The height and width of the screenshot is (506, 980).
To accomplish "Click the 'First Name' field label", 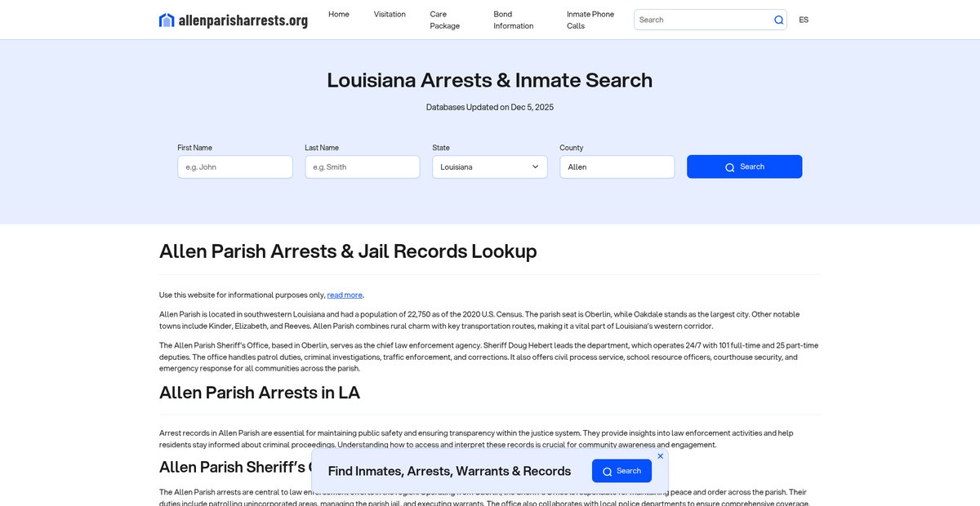I will click(194, 148).
